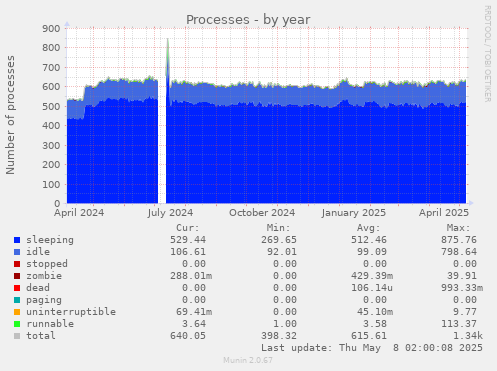Screen dimensions: 497x371
Task: Click the 'Min:' column header
Action: pyautogui.click(x=279, y=228)
